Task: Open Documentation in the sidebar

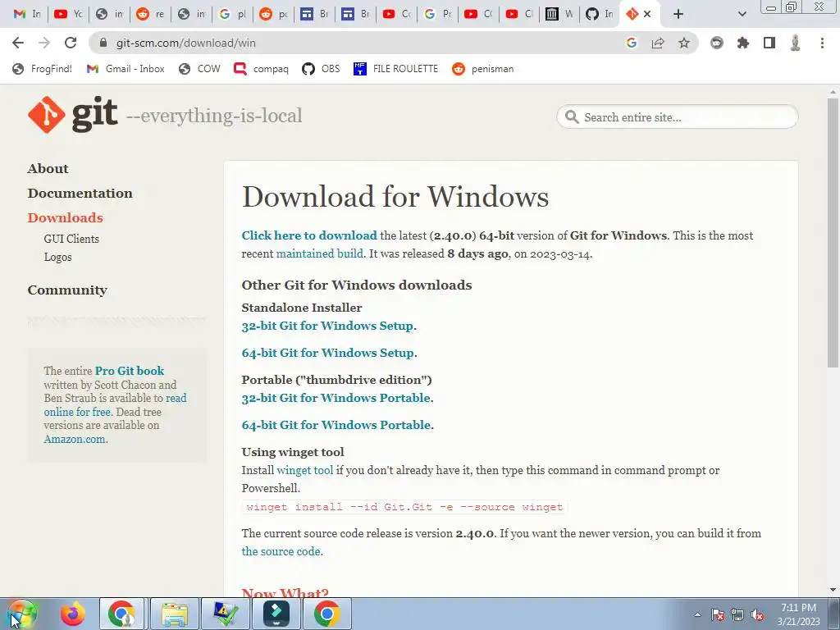Action: (x=80, y=193)
